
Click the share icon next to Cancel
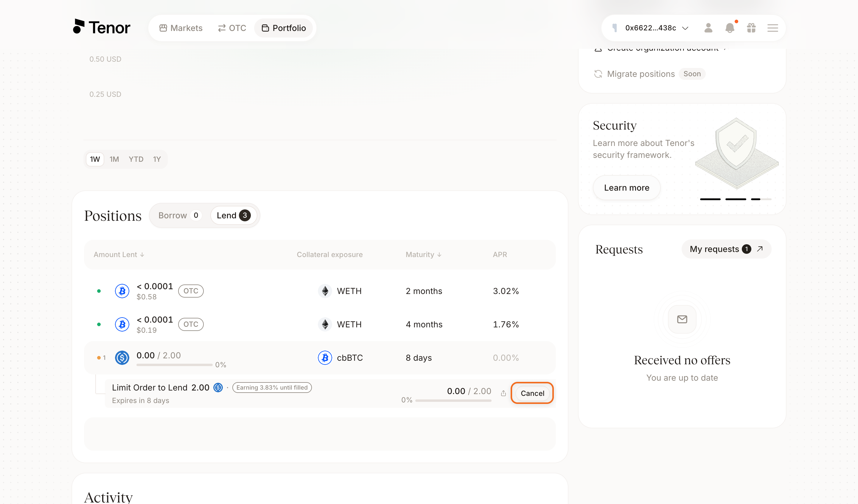(x=503, y=393)
